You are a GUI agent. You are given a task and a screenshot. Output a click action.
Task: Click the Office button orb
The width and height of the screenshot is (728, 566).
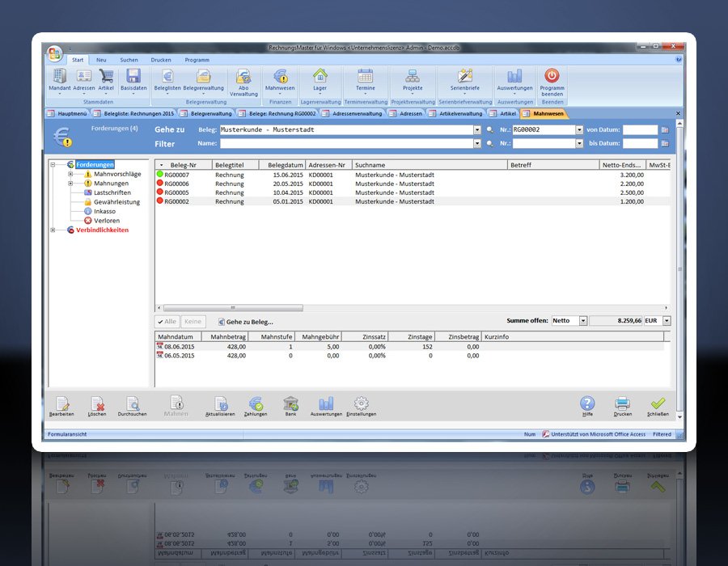click(x=55, y=54)
